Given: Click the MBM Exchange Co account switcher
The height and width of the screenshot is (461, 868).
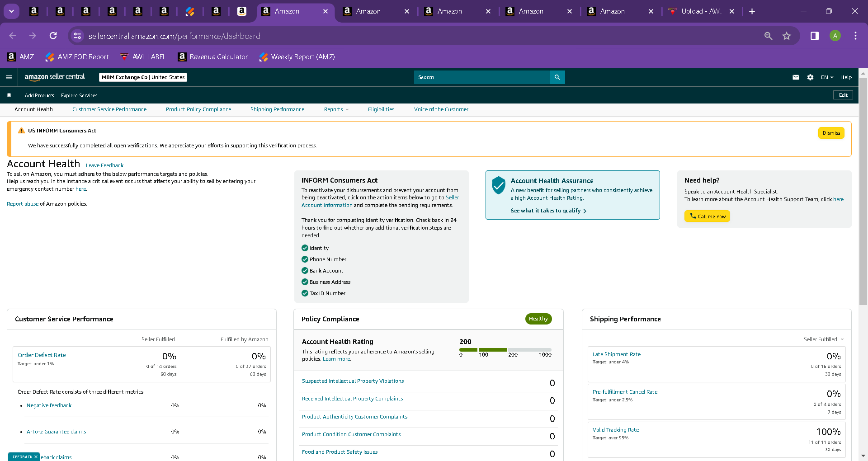Looking at the screenshot, I should tap(143, 77).
